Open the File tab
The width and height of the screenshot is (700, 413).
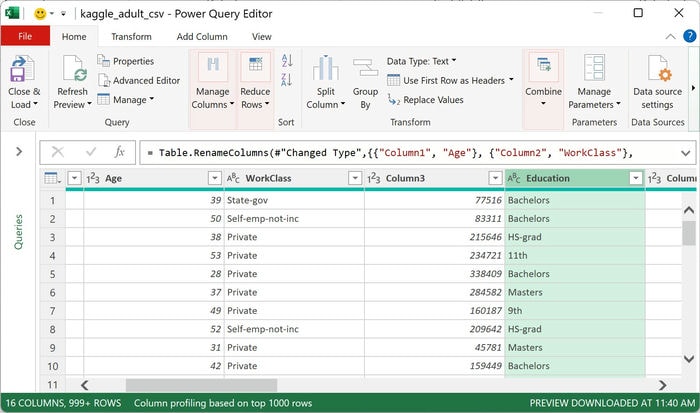[25, 36]
